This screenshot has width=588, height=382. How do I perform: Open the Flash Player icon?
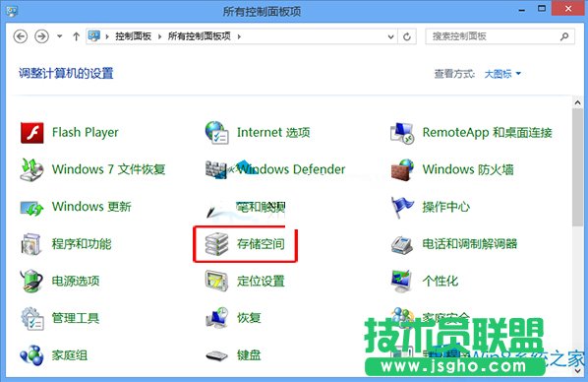point(31,133)
